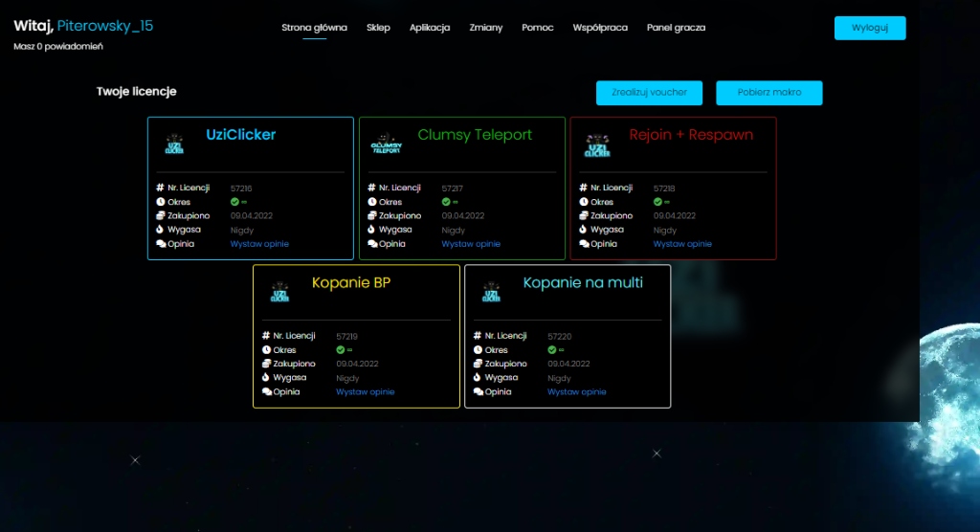This screenshot has width=980, height=532.
Task: Click the Rejoin + Respawn card title
Action: tap(691, 134)
